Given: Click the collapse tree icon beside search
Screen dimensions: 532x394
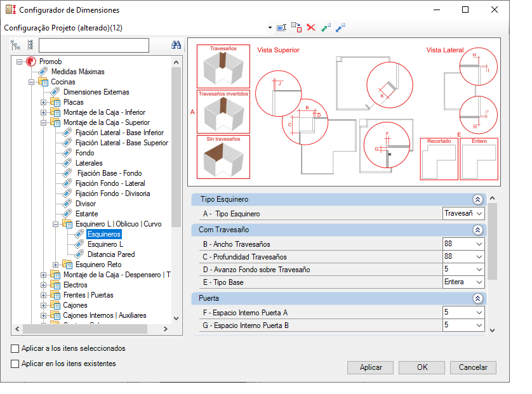Looking at the screenshot, I should (x=30, y=45).
